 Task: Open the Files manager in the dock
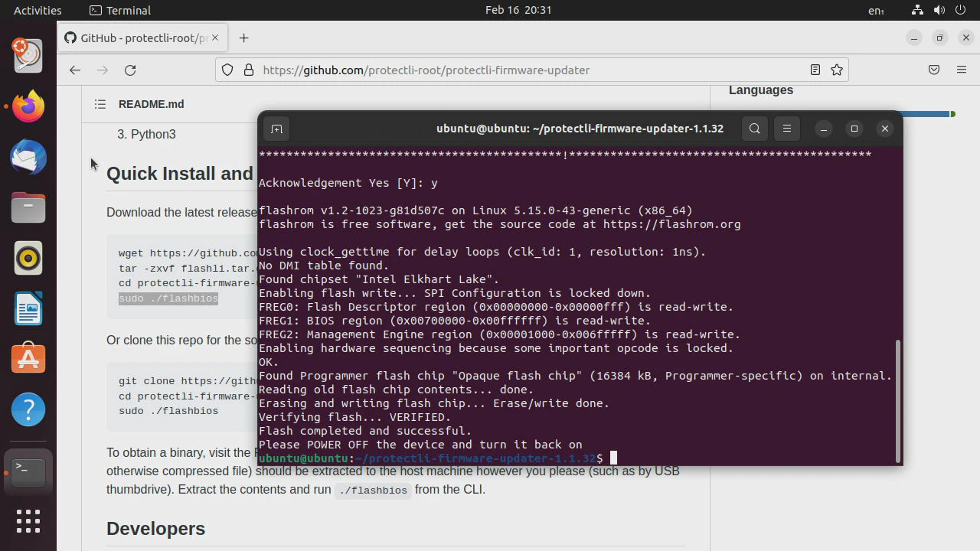coord(28,207)
